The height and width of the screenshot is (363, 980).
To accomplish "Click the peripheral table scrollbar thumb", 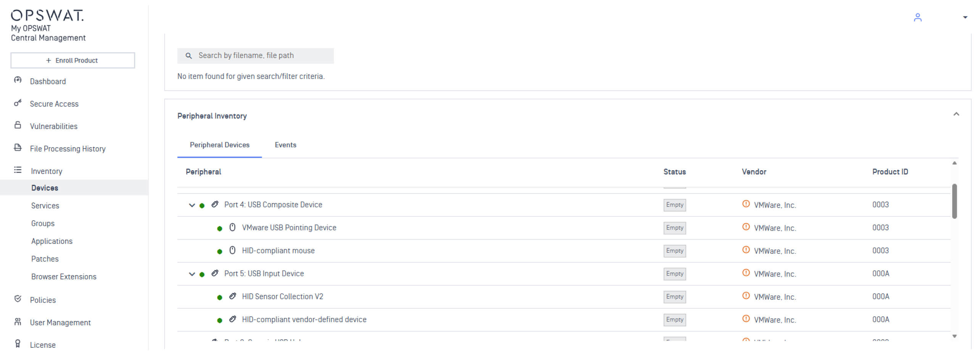I will [x=954, y=201].
